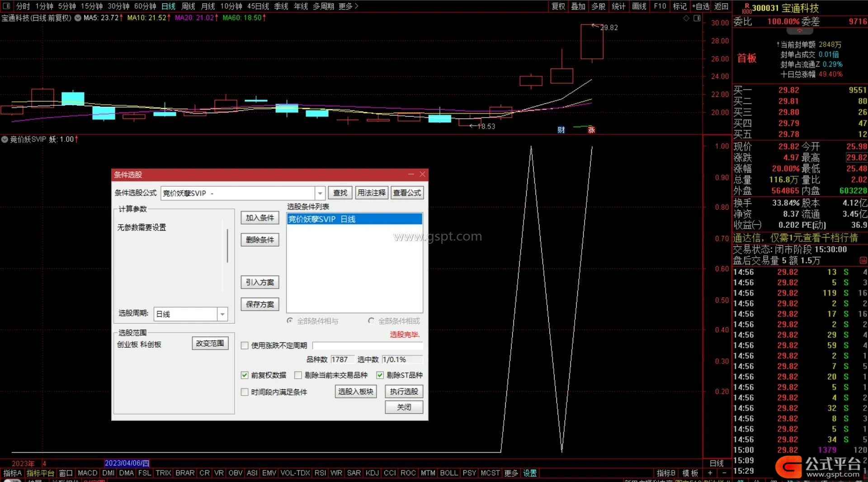This screenshot has width=868, height=482.
Task: Click the diamond marker icon above the price axis
Action: click(686, 18)
